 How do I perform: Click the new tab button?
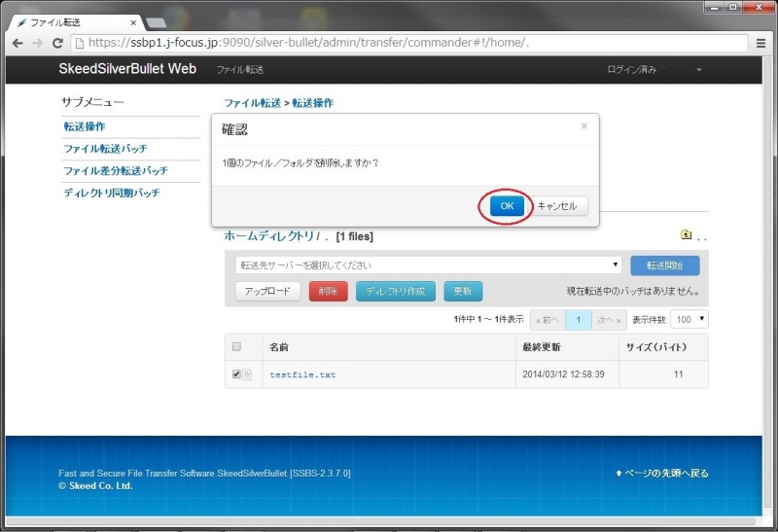tap(155, 21)
